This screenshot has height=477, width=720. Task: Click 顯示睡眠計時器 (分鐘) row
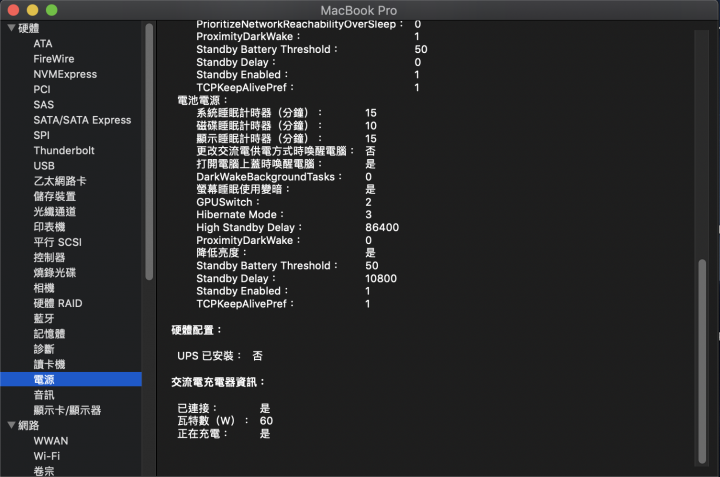pyautogui.click(x=287, y=138)
